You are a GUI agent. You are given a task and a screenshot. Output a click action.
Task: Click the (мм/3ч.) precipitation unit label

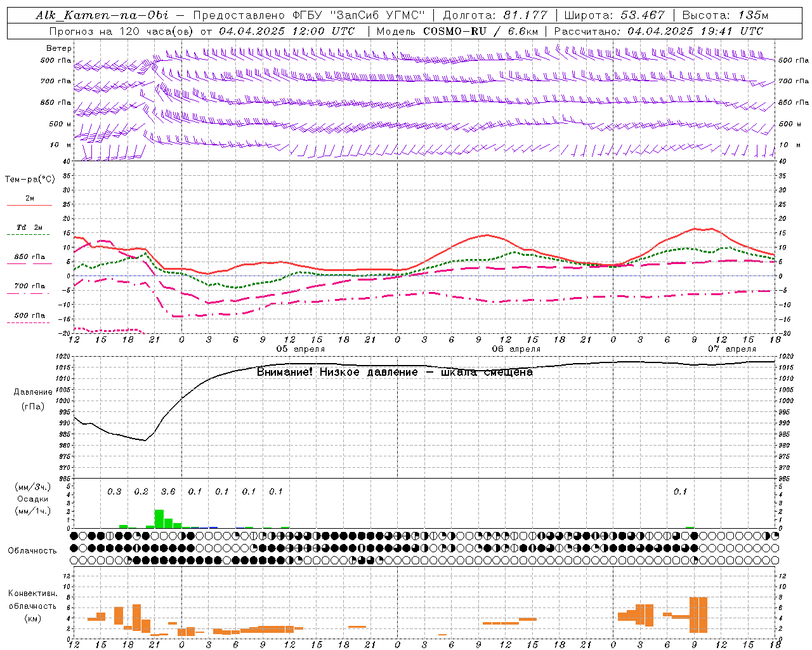(33, 487)
